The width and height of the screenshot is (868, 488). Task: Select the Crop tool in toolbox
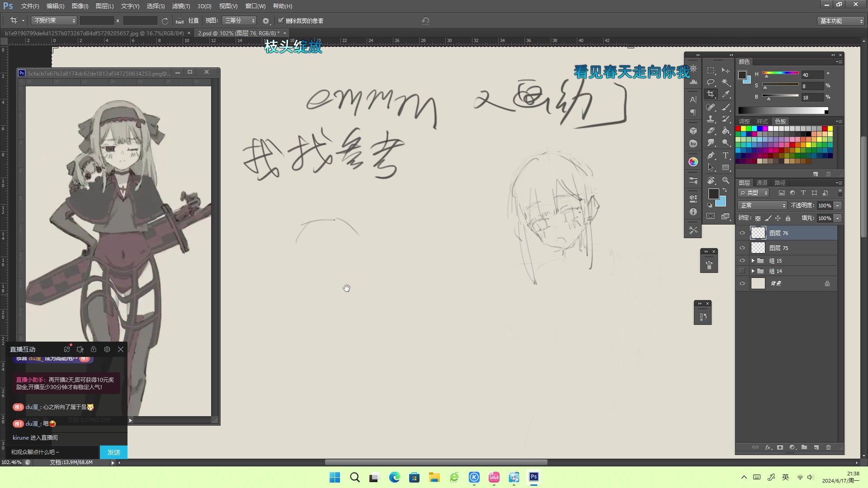711,94
